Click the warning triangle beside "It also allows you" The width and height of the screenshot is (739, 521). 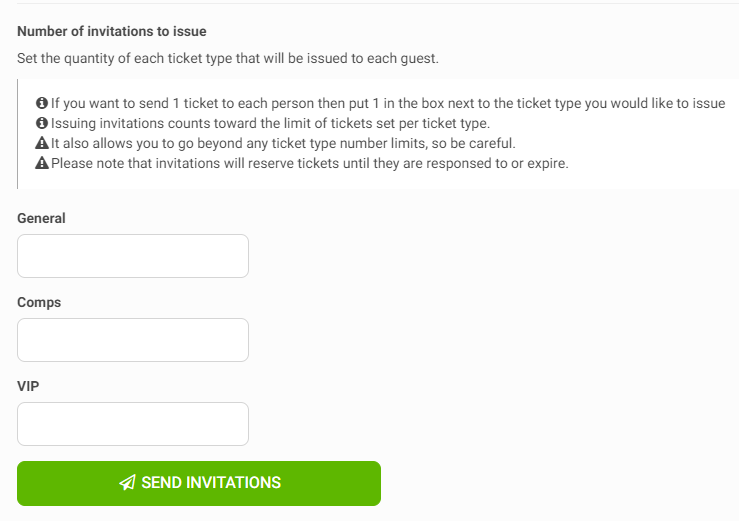(42, 143)
